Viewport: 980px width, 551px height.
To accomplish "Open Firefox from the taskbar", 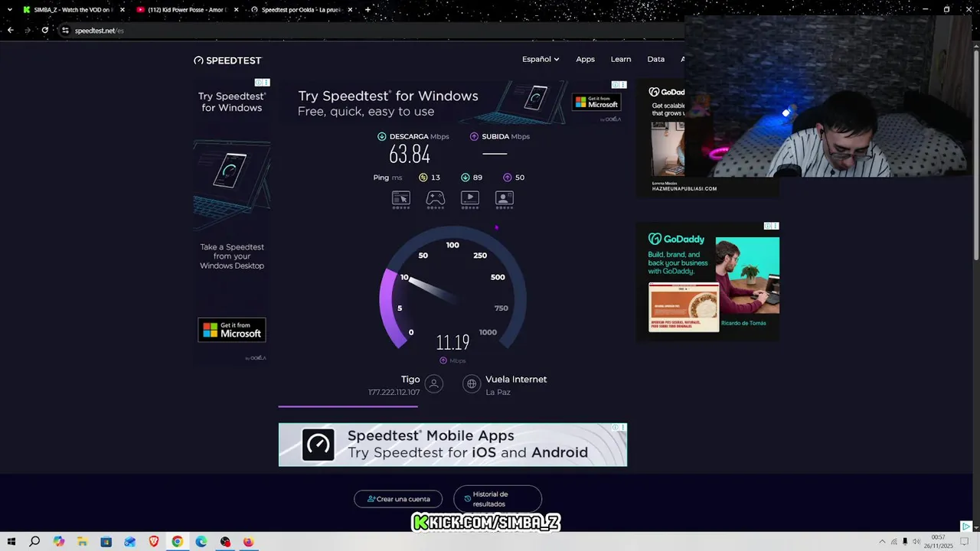I will coord(248,542).
